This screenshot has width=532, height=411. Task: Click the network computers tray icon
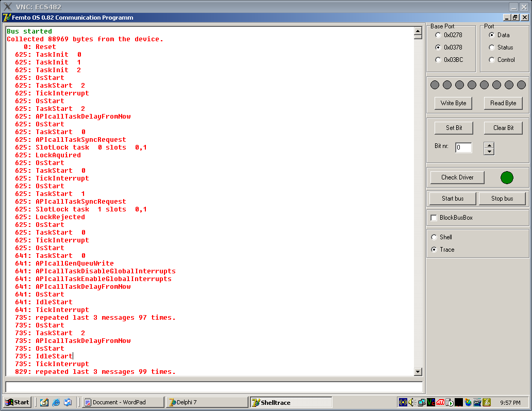click(422, 403)
